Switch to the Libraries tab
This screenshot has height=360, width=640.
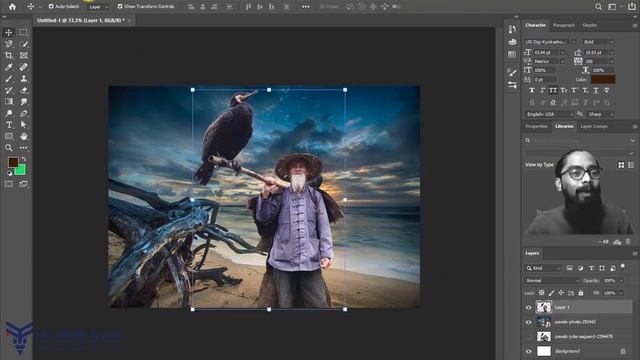click(564, 127)
